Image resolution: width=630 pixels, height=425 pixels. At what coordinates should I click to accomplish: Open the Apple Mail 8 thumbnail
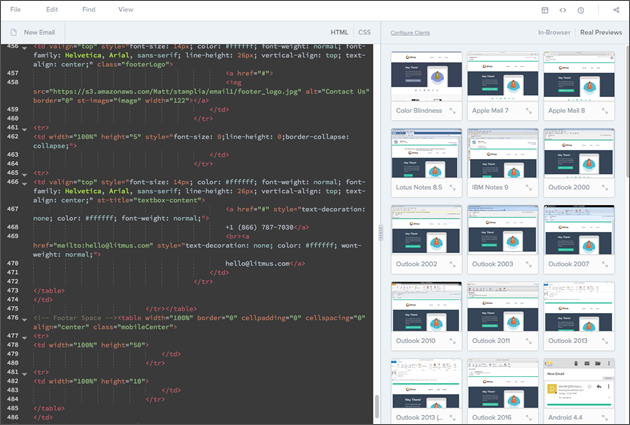pyautogui.click(x=579, y=76)
